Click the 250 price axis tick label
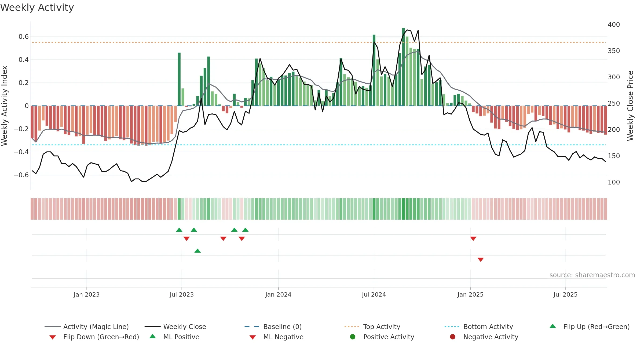 click(x=614, y=103)
